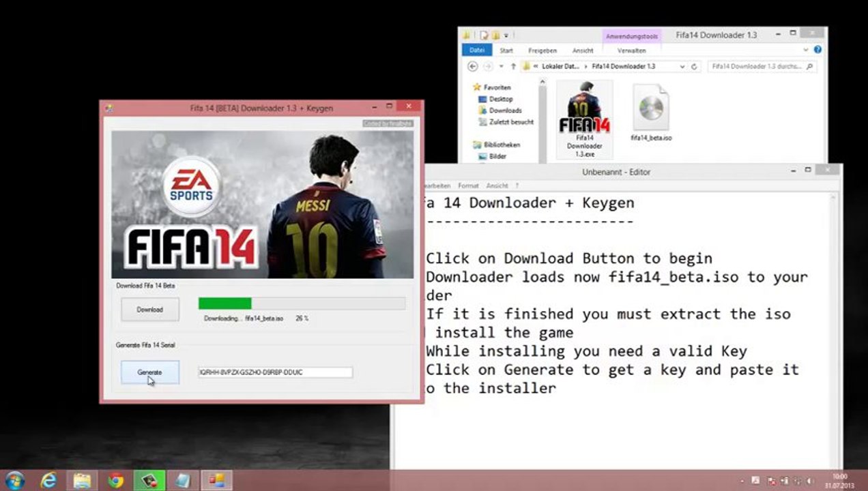This screenshot has width=868, height=491.
Task: Open the Datei tab in Explorer
Action: click(477, 50)
